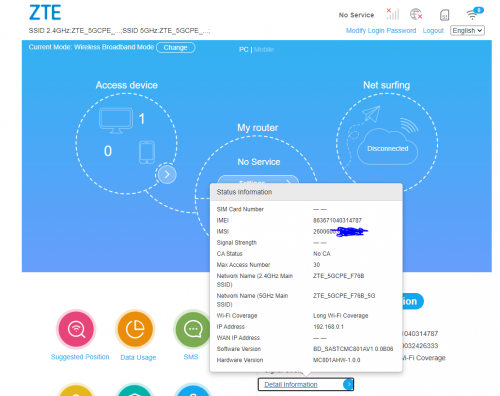Click the Max Access Number value 30
This screenshot has height=396, width=500.
(316, 265)
